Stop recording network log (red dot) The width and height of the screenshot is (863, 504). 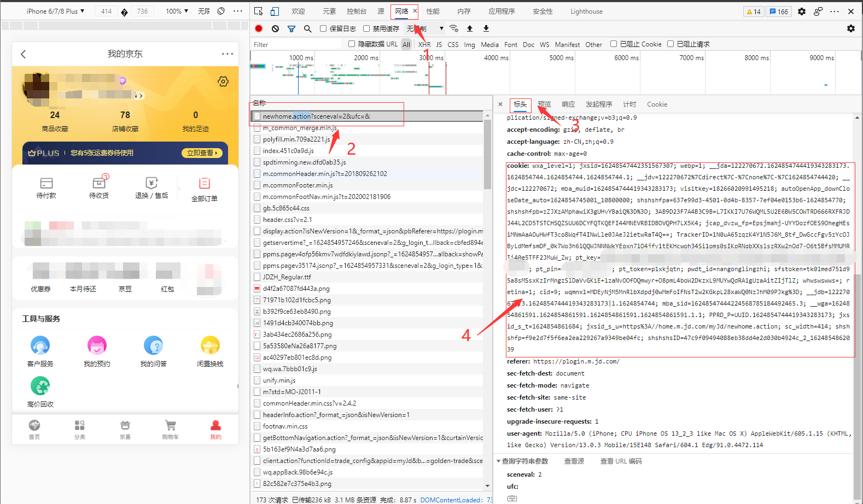tap(259, 28)
